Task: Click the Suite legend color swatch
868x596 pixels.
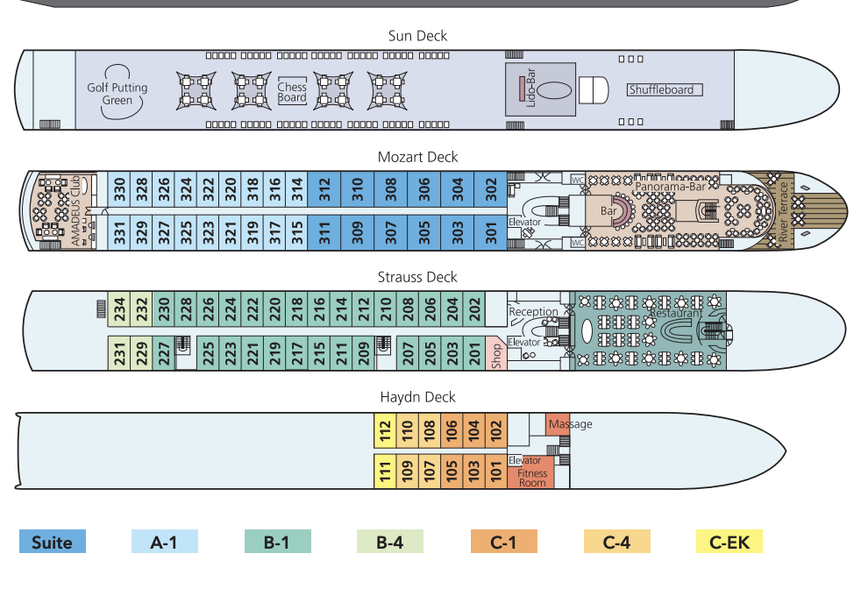Action: pos(53,541)
